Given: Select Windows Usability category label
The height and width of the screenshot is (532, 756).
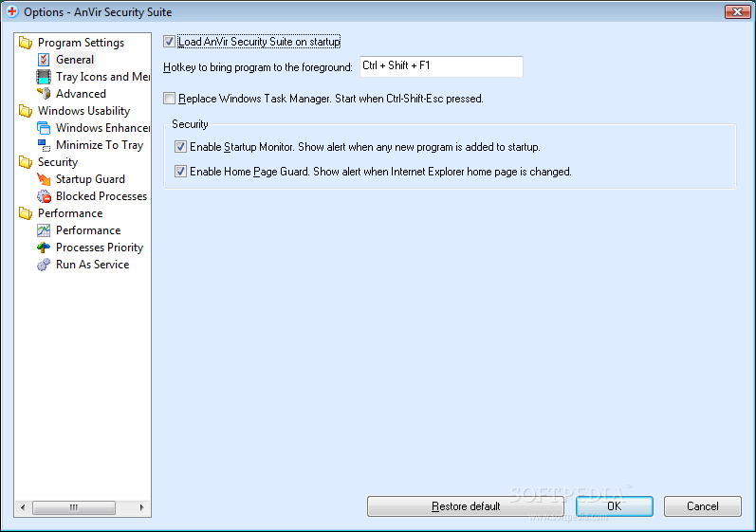Looking at the screenshot, I should 83,111.
